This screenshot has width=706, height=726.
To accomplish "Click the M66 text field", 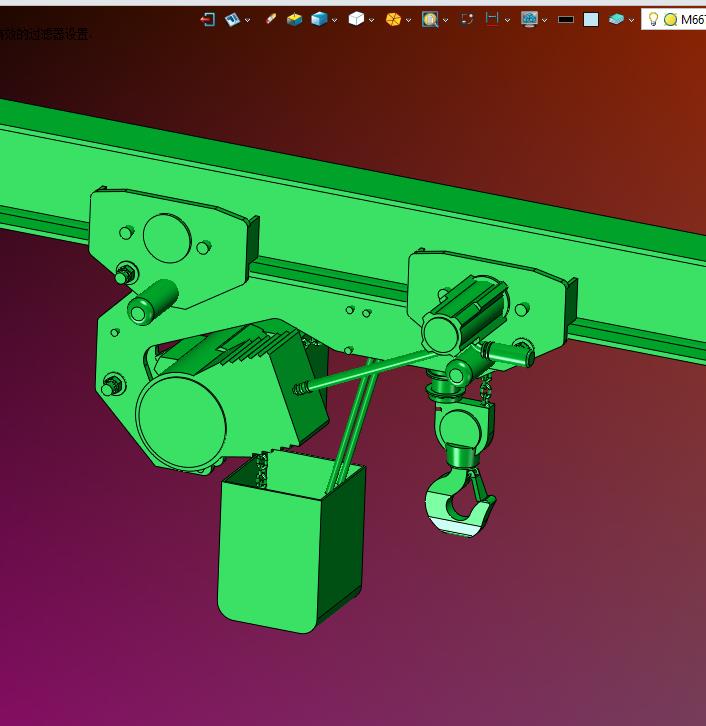I will 693,19.
